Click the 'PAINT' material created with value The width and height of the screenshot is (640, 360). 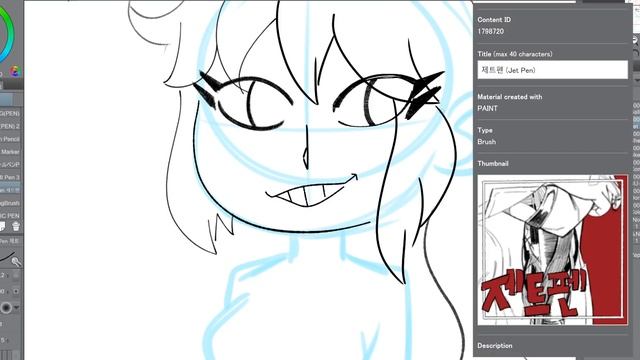click(487, 109)
